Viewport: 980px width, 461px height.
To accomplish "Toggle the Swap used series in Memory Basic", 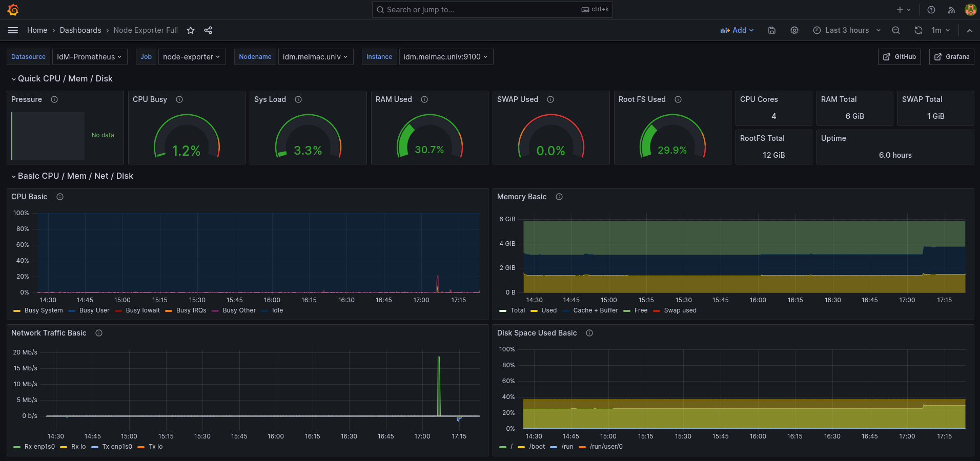I will (679, 310).
